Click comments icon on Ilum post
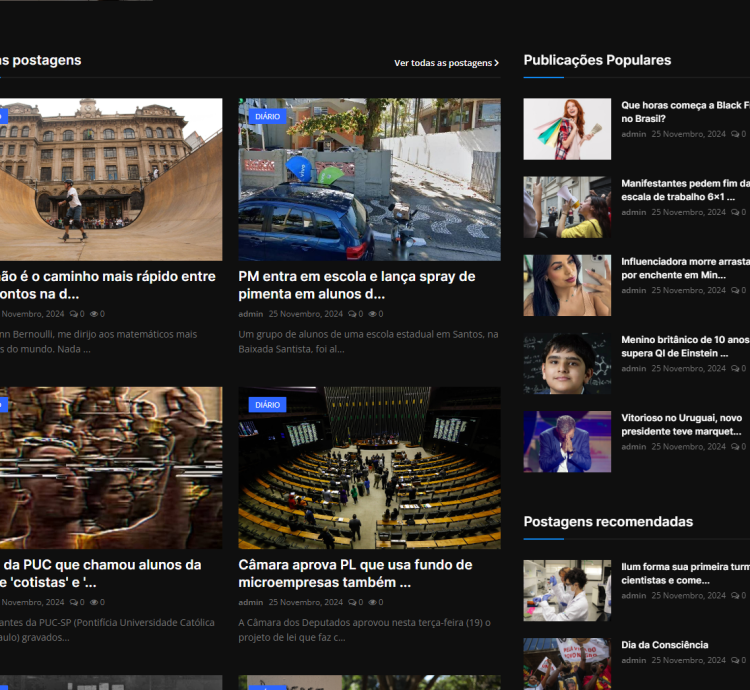Viewport: 750px width, 690px height. tap(735, 596)
